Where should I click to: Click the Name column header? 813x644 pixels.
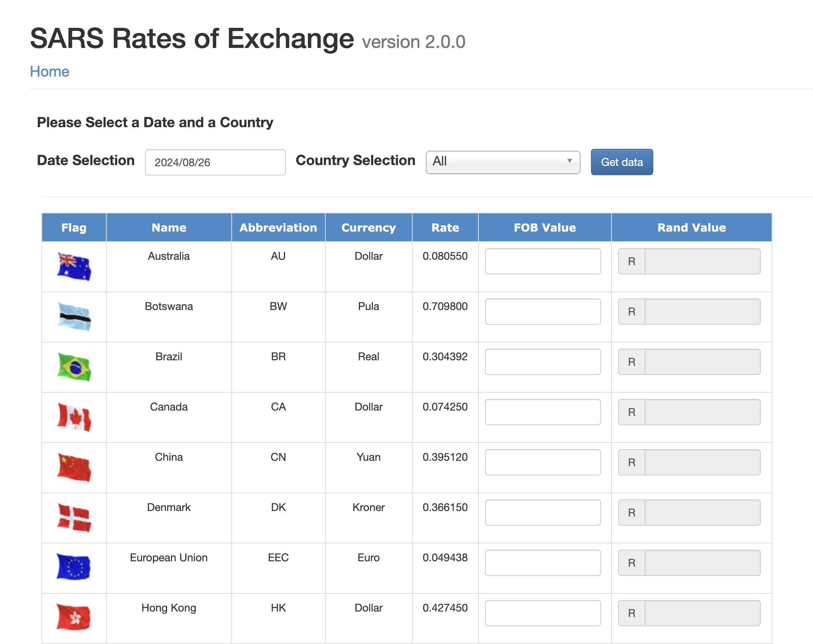point(169,227)
